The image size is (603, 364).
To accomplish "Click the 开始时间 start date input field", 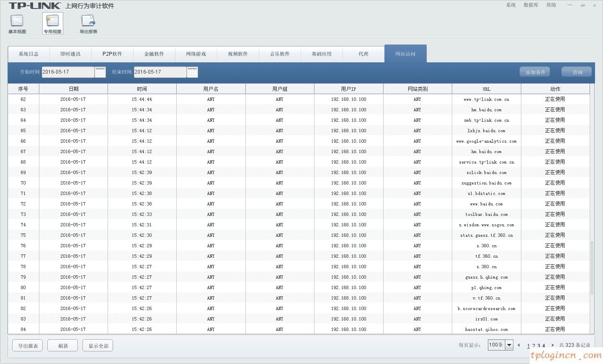I will point(68,72).
